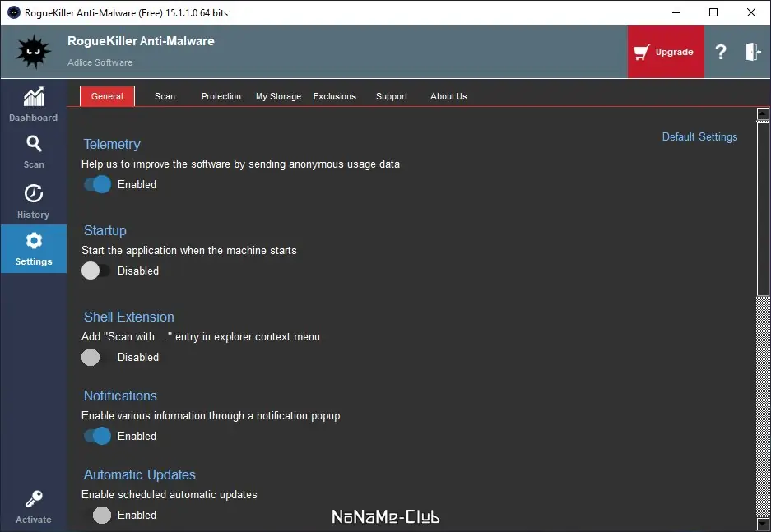This screenshot has width=771, height=532.
Task: Go to the Scan sidebar section
Action: pos(34,152)
